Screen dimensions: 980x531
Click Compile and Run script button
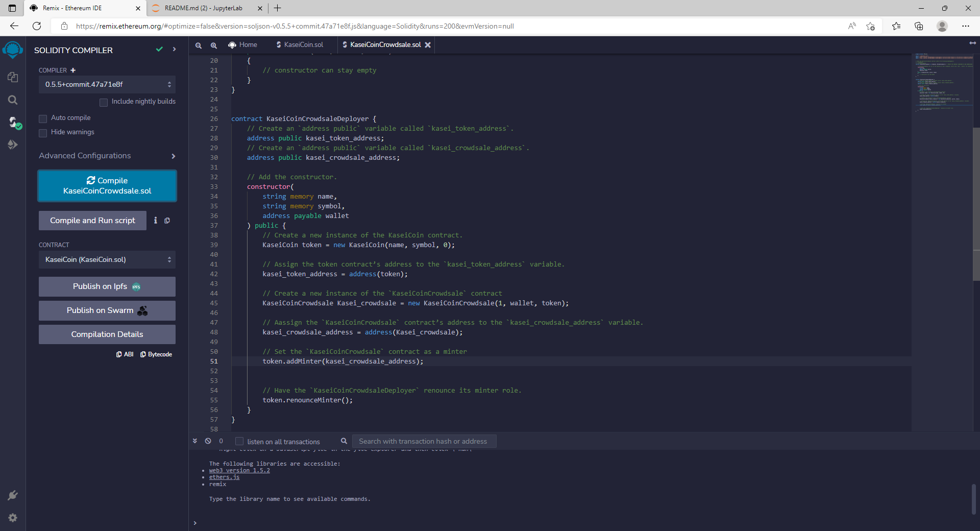coord(92,221)
